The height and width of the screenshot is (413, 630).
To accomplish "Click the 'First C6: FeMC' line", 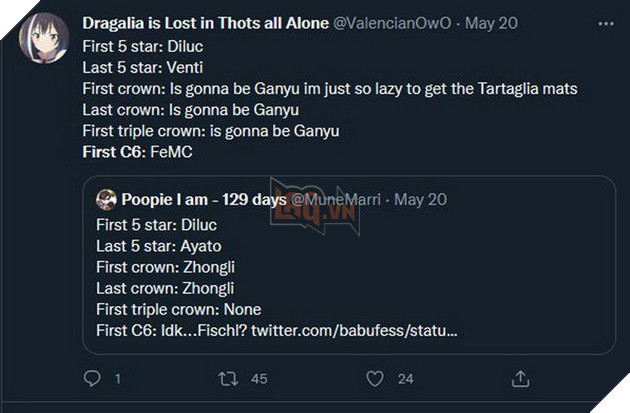I will (x=135, y=152).
